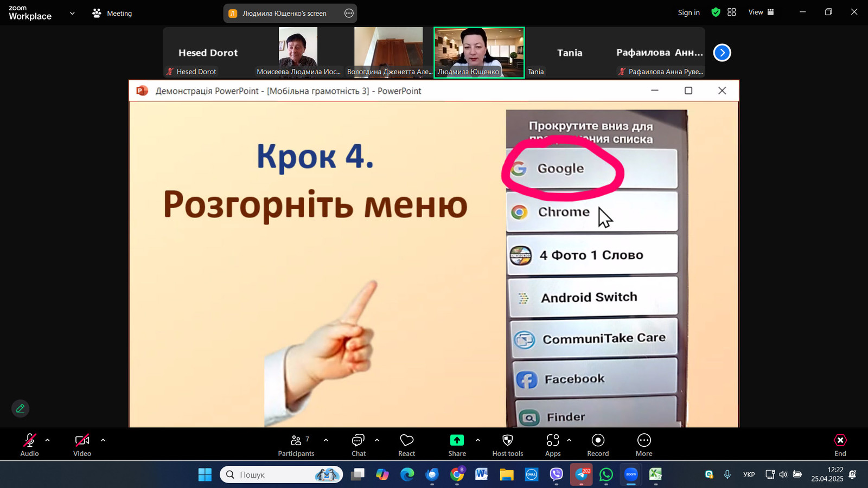Image resolution: width=868 pixels, height=488 pixels.
Task: Select the Tania participant tile
Action: pos(570,53)
